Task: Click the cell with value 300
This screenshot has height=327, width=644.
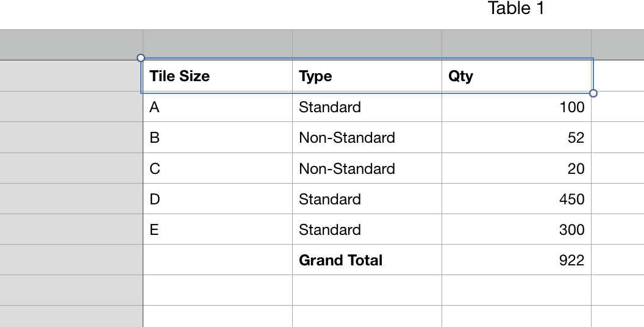Action: coord(517,229)
